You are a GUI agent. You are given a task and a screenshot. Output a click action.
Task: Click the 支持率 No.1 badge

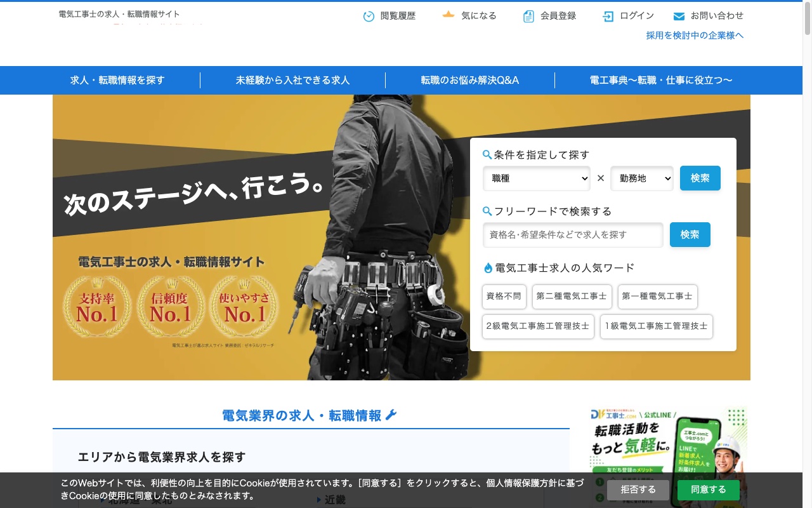pyautogui.click(x=97, y=307)
